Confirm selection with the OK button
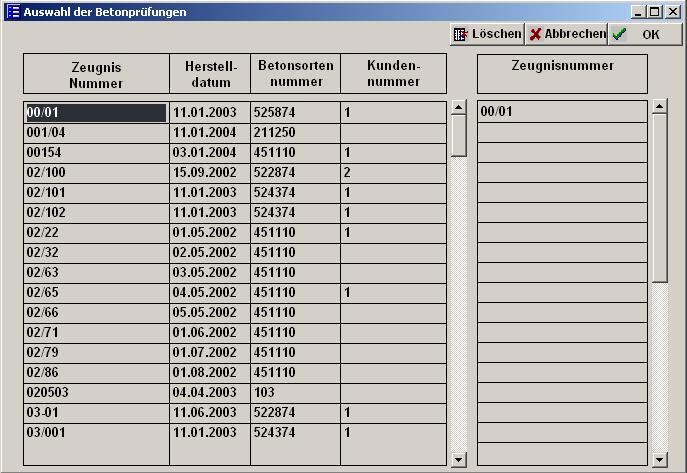The height and width of the screenshot is (473, 687). (637, 34)
